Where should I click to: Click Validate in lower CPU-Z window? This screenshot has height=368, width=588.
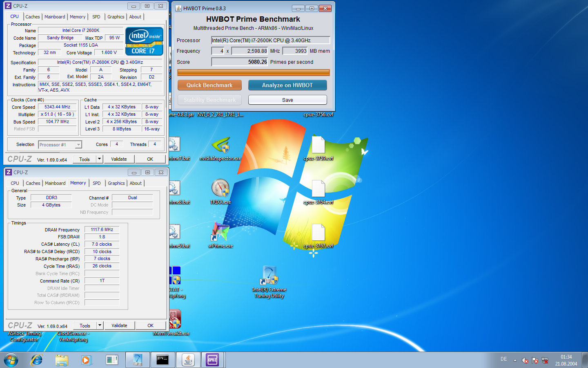[x=119, y=325]
